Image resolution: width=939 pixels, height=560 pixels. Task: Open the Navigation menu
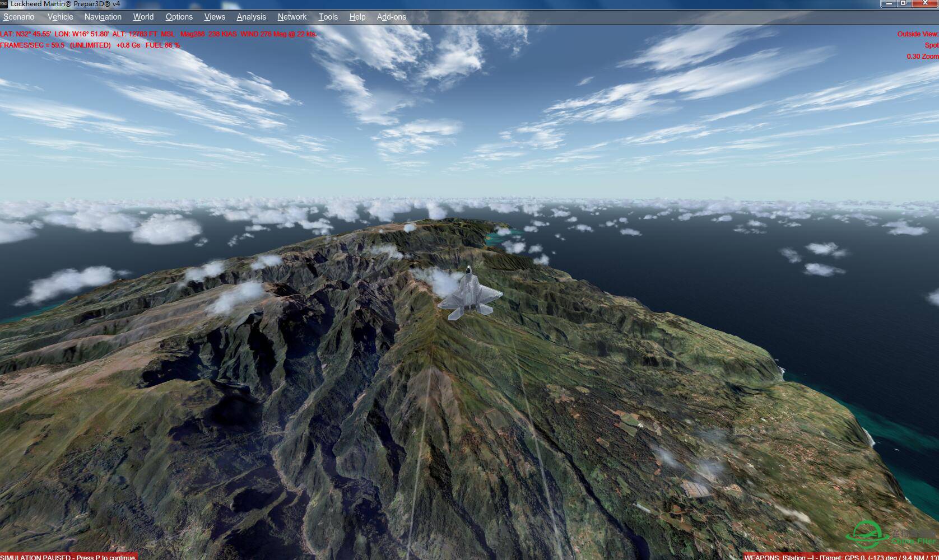pos(103,17)
